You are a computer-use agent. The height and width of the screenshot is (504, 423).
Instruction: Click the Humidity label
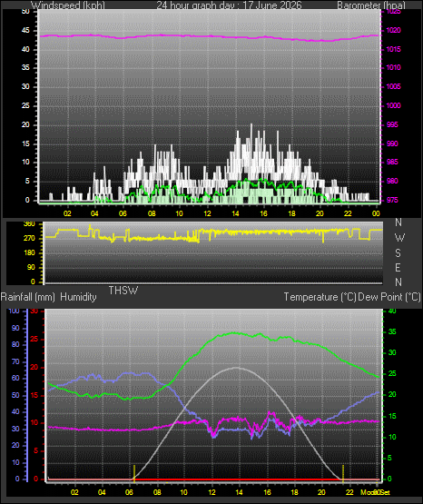tap(78, 297)
